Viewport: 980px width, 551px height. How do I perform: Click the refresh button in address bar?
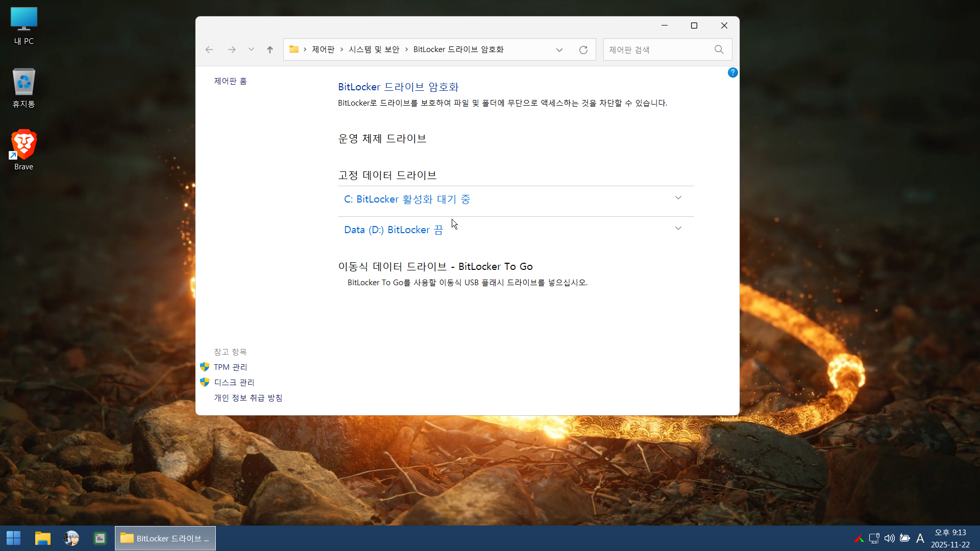(x=583, y=49)
